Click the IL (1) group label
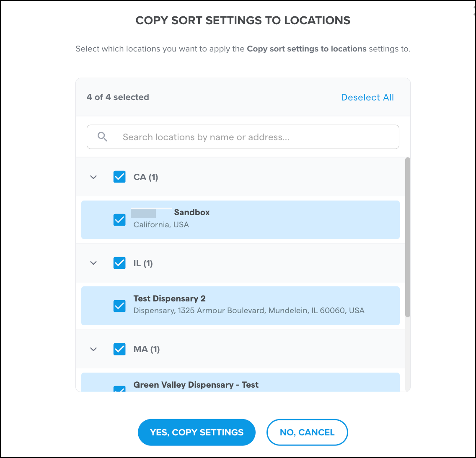Image resolution: width=476 pixels, height=458 pixels. pyautogui.click(x=143, y=263)
